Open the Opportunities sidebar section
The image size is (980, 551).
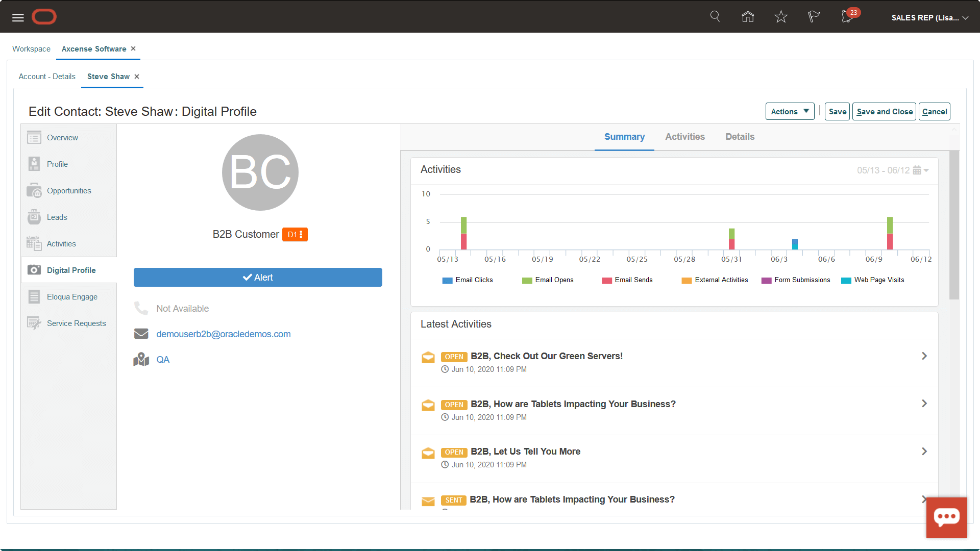[x=69, y=190]
